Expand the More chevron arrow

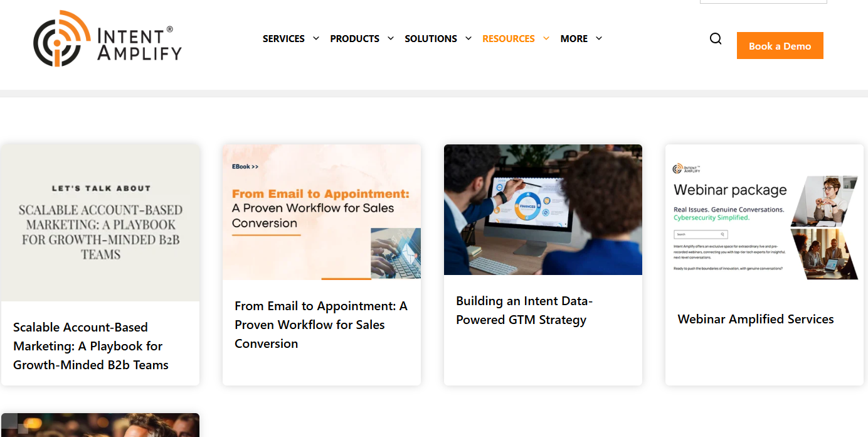[x=598, y=38]
